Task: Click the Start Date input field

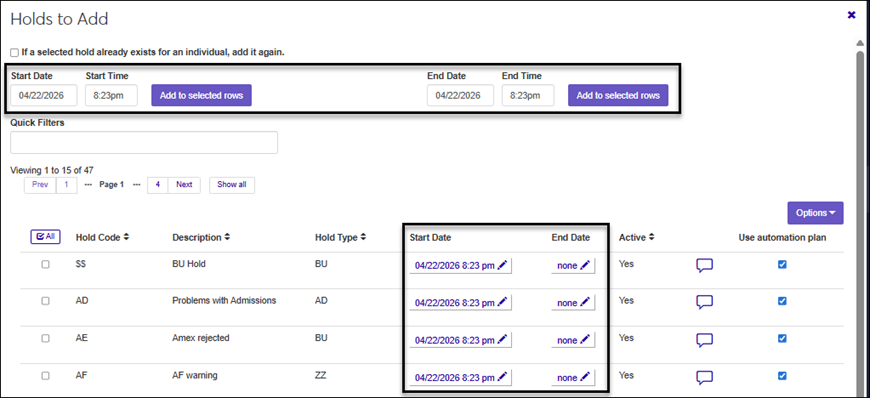Action: point(44,95)
